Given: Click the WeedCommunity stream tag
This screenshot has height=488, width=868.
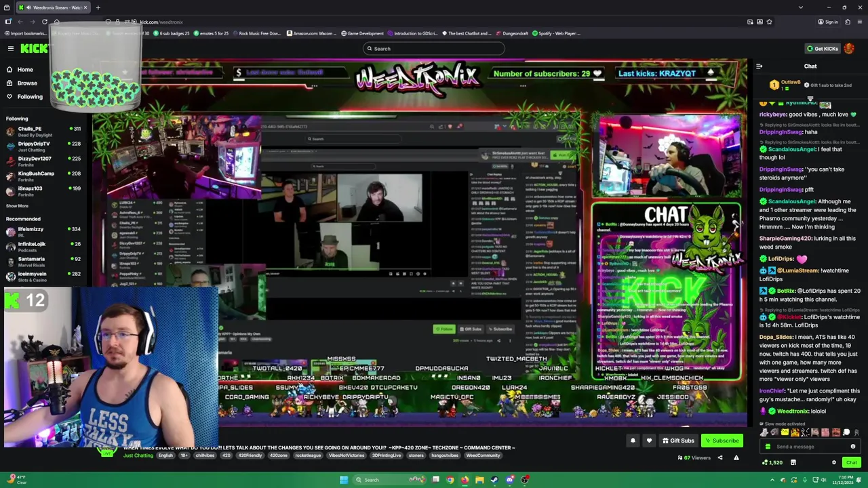Looking at the screenshot, I should (x=483, y=455).
